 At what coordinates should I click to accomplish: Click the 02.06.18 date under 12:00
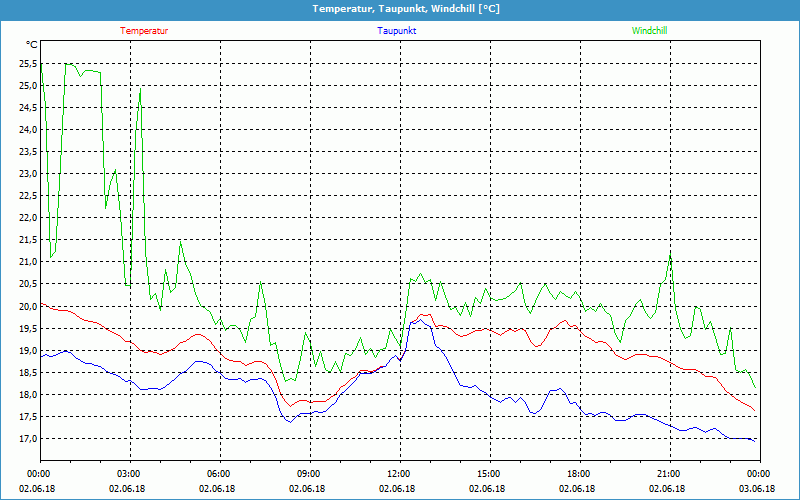(x=397, y=488)
